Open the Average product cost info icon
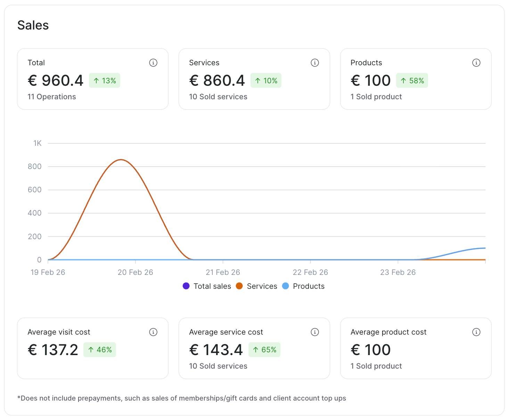 point(476,332)
